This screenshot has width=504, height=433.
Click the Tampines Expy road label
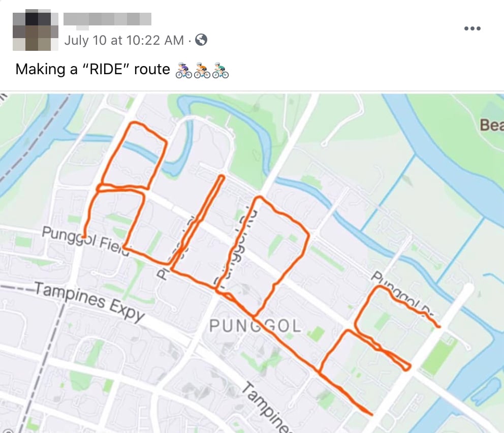pyautogui.click(x=90, y=301)
